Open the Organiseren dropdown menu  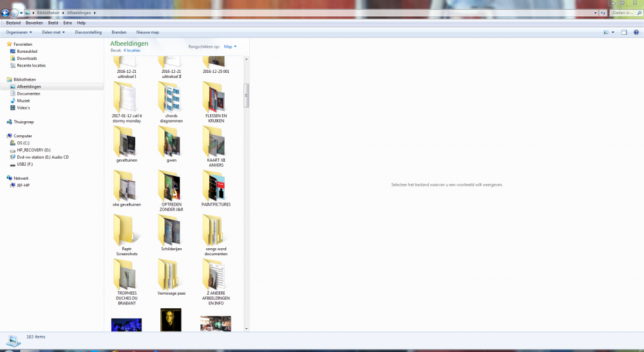point(19,32)
